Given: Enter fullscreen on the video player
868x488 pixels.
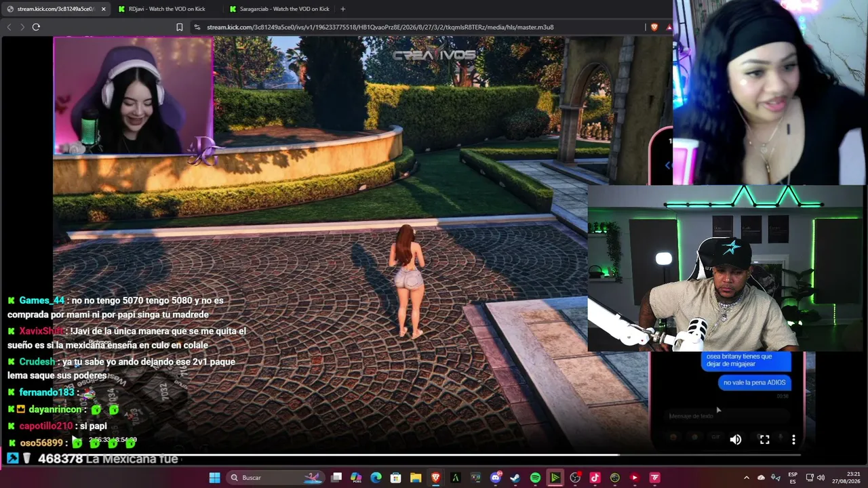Looking at the screenshot, I should pos(764,440).
